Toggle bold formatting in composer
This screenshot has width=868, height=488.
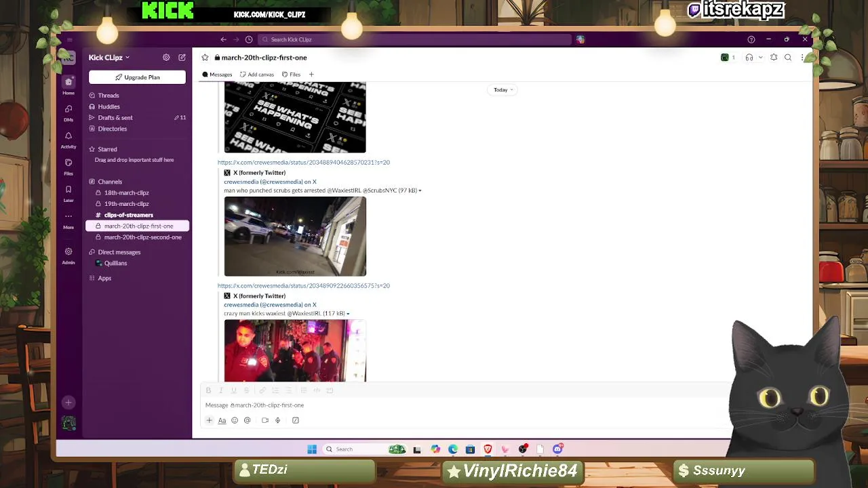coord(208,390)
